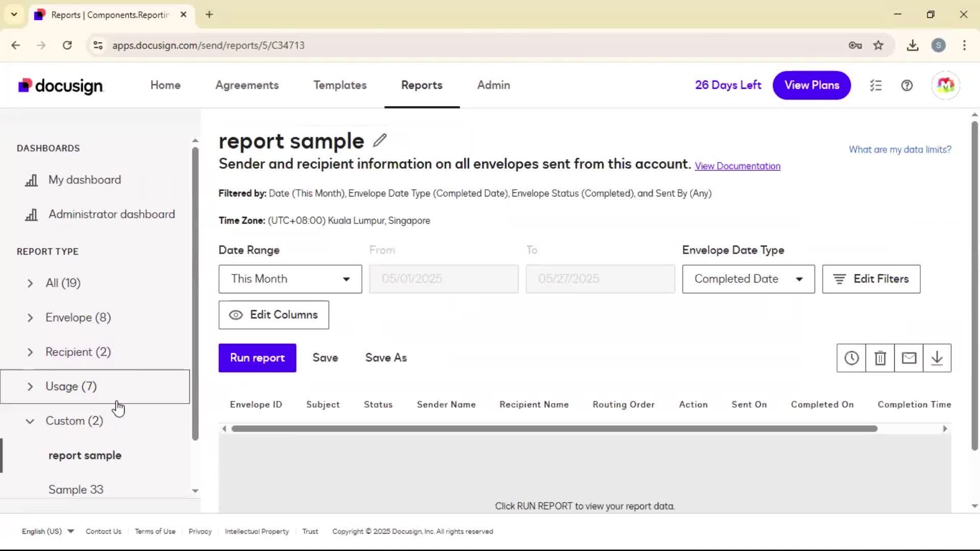Reload the page
The width and height of the screenshot is (980, 551).
67,45
